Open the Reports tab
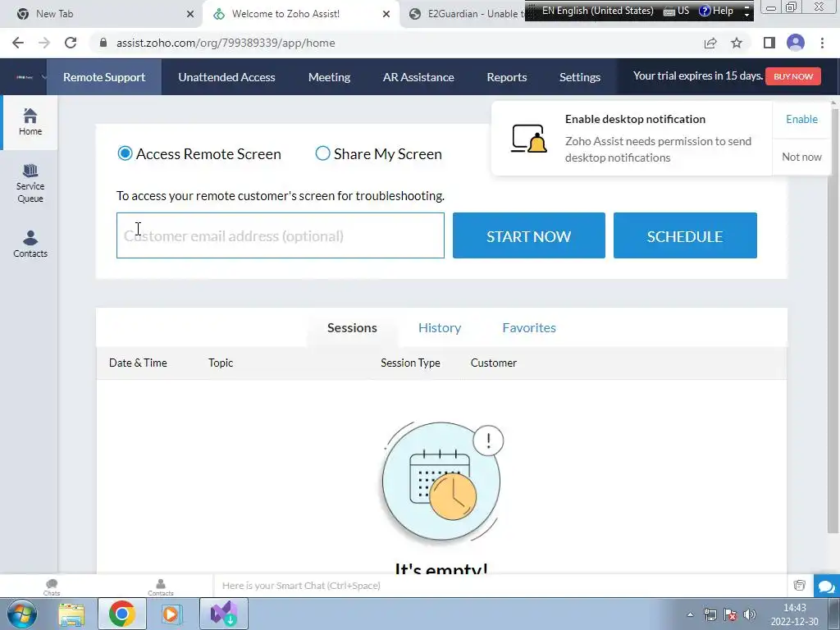Image resolution: width=840 pixels, height=630 pixels. click(507, 77)
